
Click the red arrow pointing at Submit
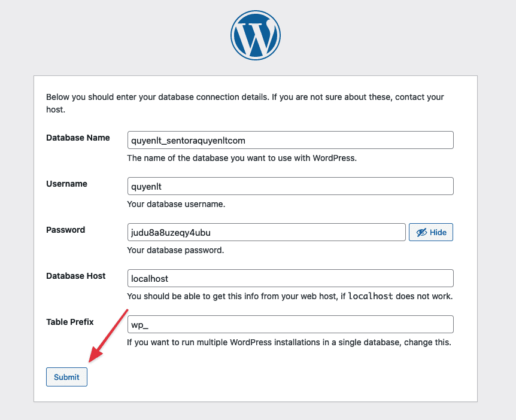tap(108, 335)
